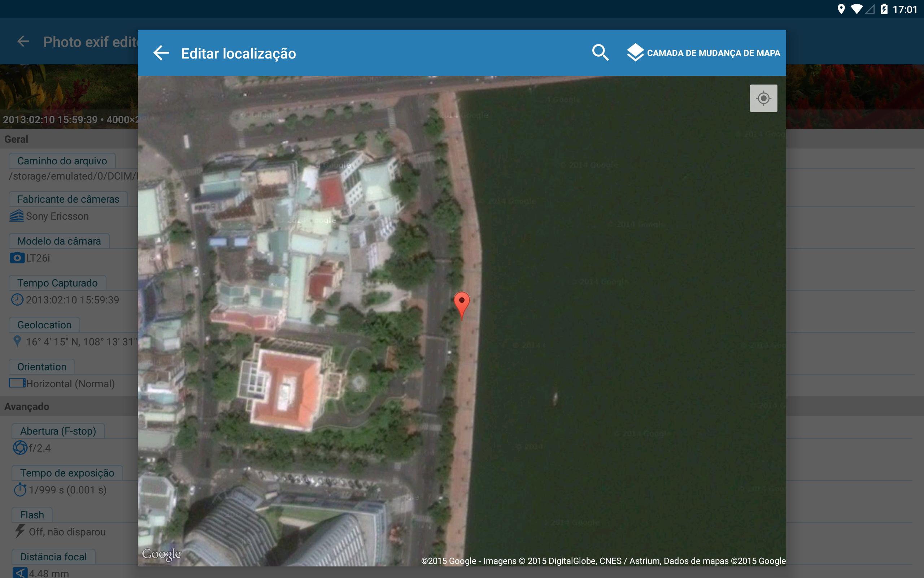The height and width of the screenshot is (578, 924).
Task: Center the map on my location
Action: click(763, 98)
